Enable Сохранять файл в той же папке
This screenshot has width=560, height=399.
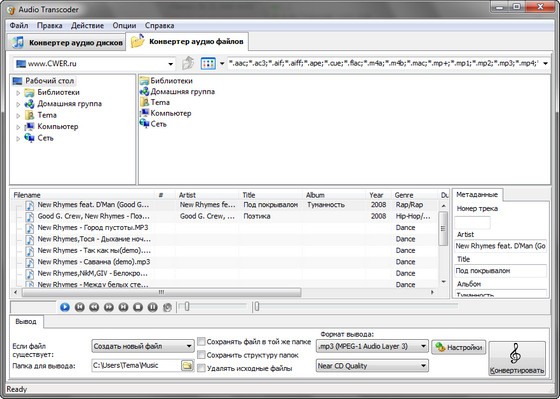click(201, 341)
